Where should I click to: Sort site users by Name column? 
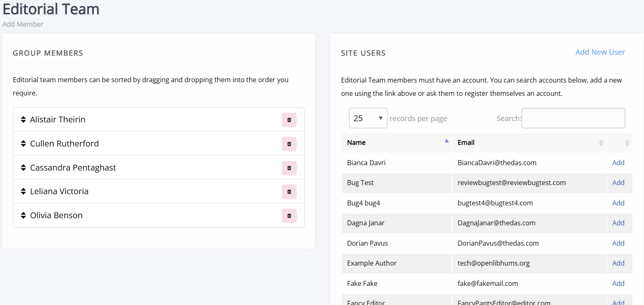pos(397,143)
